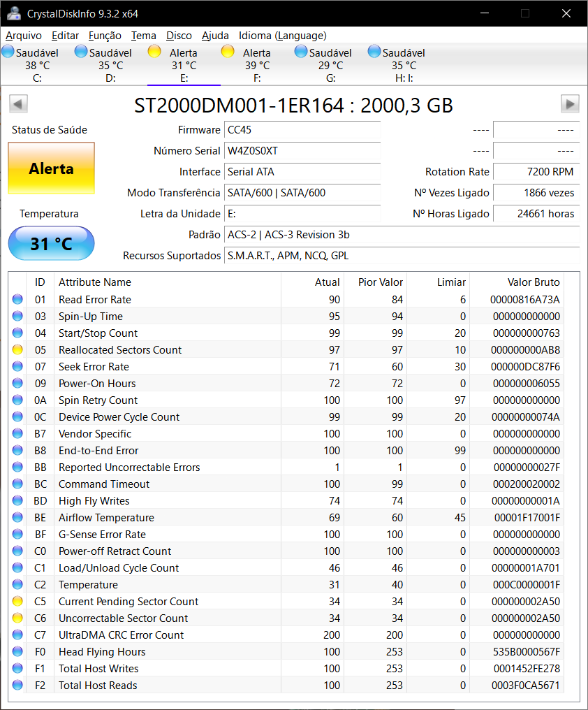Open the Disco menu
Viewport: 588px width, 710px height.
(x=179, y=36)
